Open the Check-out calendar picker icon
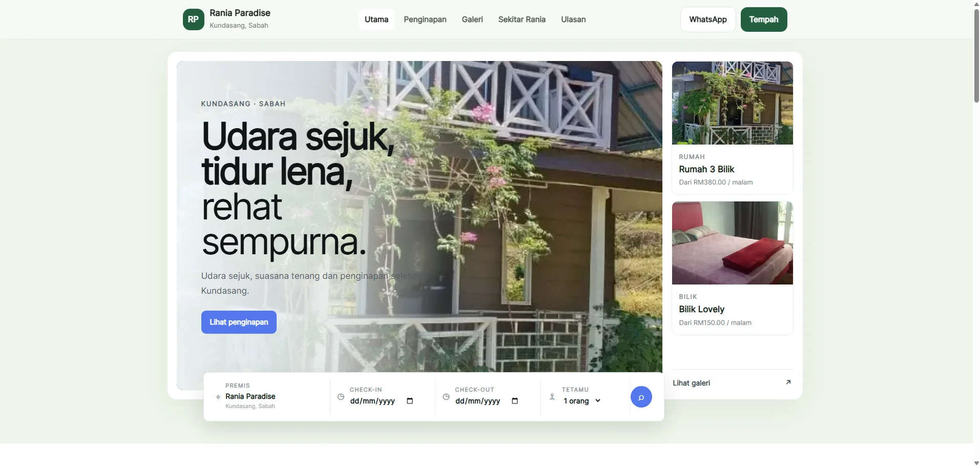This screenshot has width=980, height=467. click(515, 401)
